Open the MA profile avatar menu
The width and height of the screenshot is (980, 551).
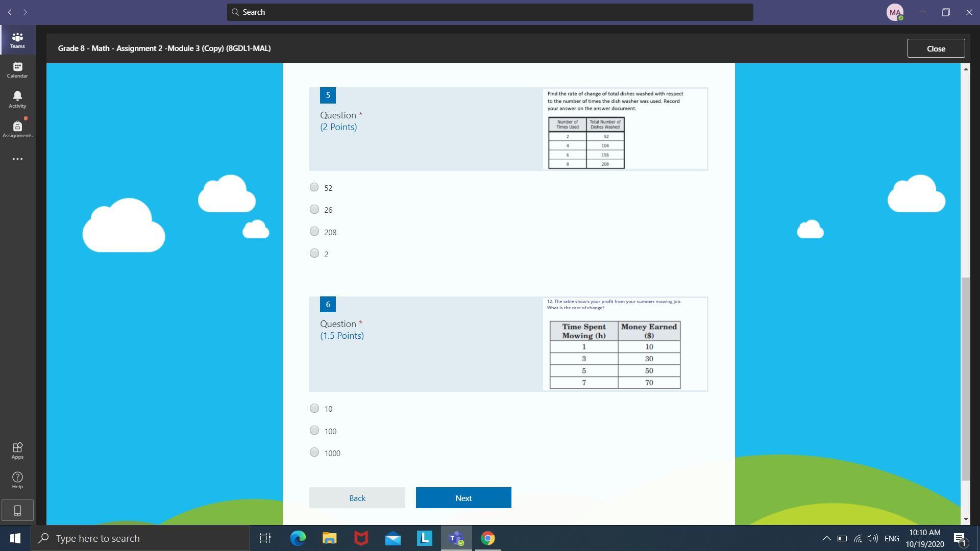895,12
